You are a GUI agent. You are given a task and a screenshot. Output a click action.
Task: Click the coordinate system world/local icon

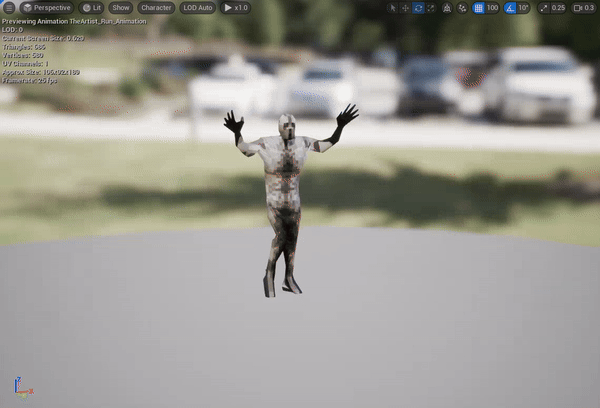click(x=447, y=8)
